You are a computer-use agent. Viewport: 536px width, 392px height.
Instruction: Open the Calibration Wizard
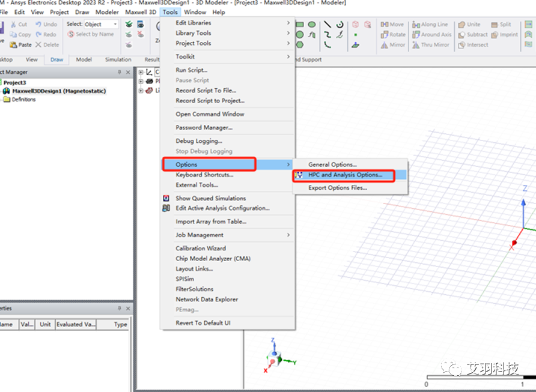[x=201, y=249]
